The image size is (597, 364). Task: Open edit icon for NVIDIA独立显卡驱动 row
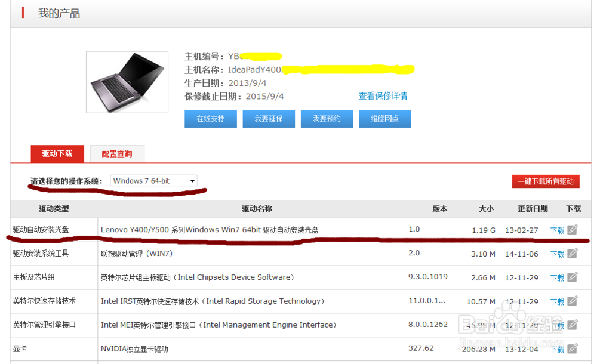pyautogui.click(x=573, y=348)
